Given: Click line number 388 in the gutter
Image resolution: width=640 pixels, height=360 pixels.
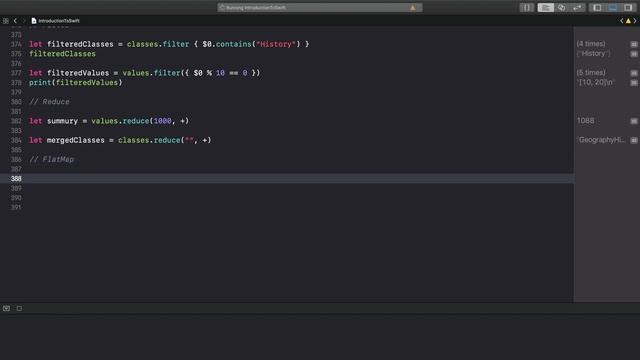Looking at the screenshot, I should click(x=16, y=178).
